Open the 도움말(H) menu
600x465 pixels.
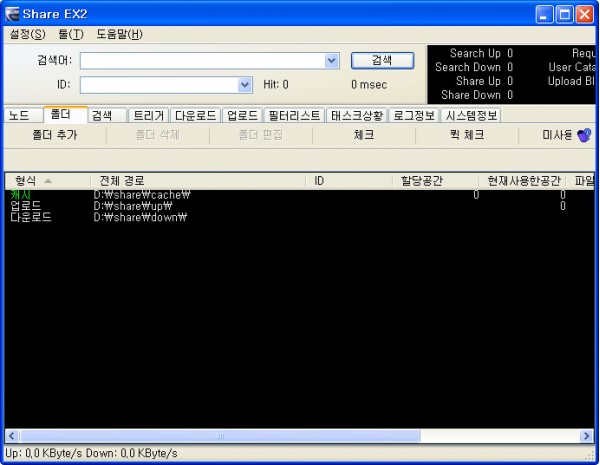click(119, 34)
